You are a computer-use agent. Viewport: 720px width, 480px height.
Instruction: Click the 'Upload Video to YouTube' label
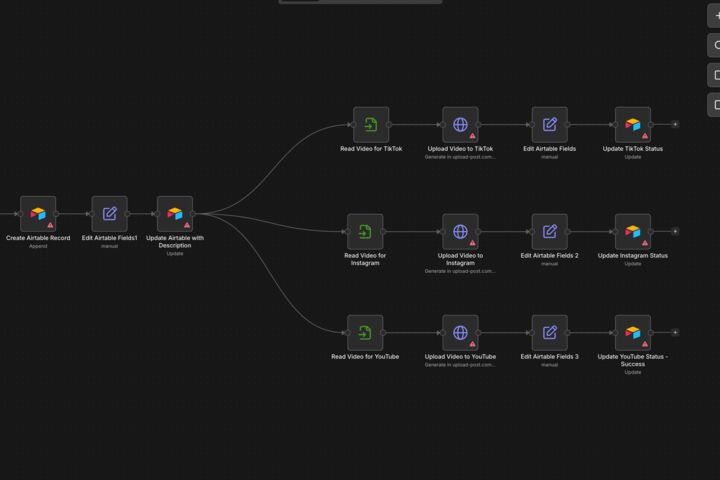(460, 357)
